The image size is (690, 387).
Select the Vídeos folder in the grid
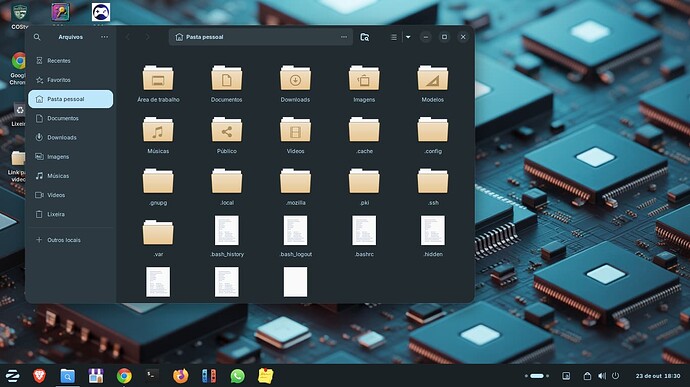tap(295, 135)
